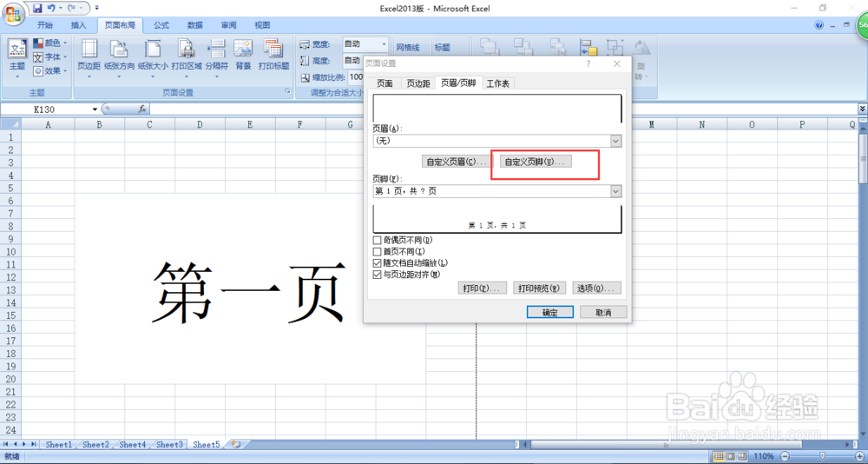The image size is (868, 464).
Task: Confirm with the 确定 button
Action: [x=550, y=312]
